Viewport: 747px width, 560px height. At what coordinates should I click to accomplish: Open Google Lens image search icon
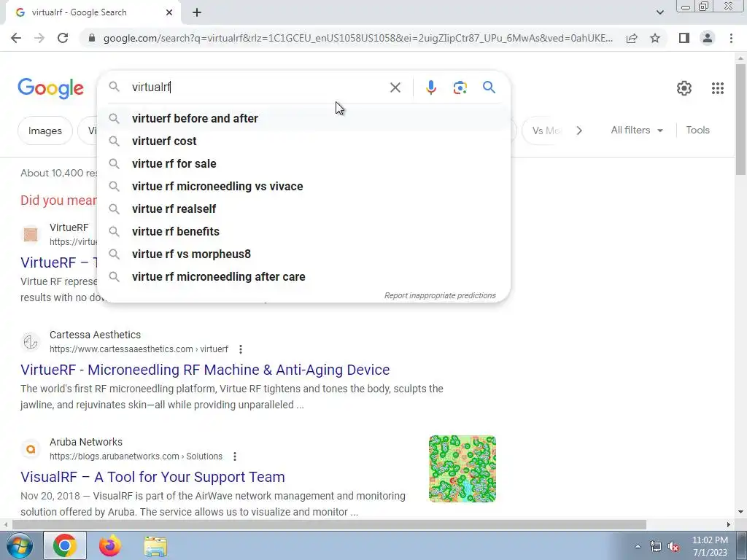tap(460, 87)
